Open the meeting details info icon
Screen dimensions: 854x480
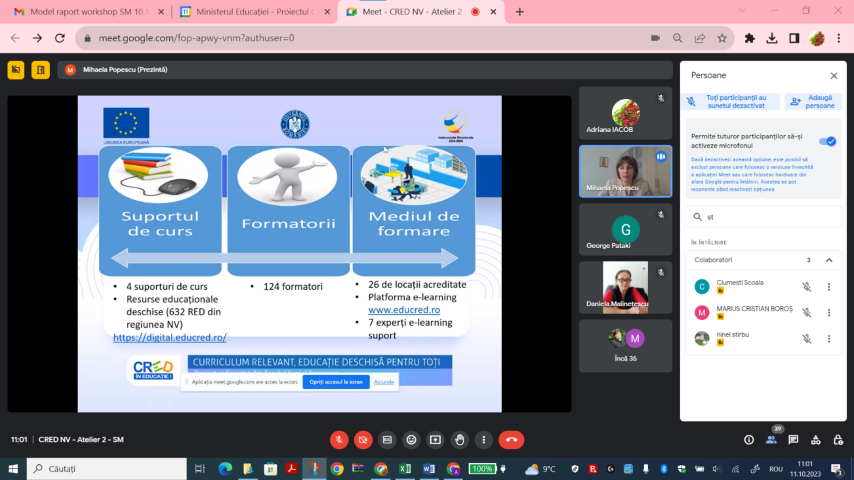tap(748, 440)
